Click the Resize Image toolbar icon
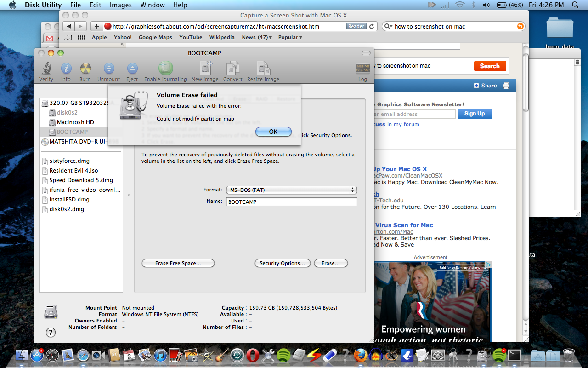 263,68
